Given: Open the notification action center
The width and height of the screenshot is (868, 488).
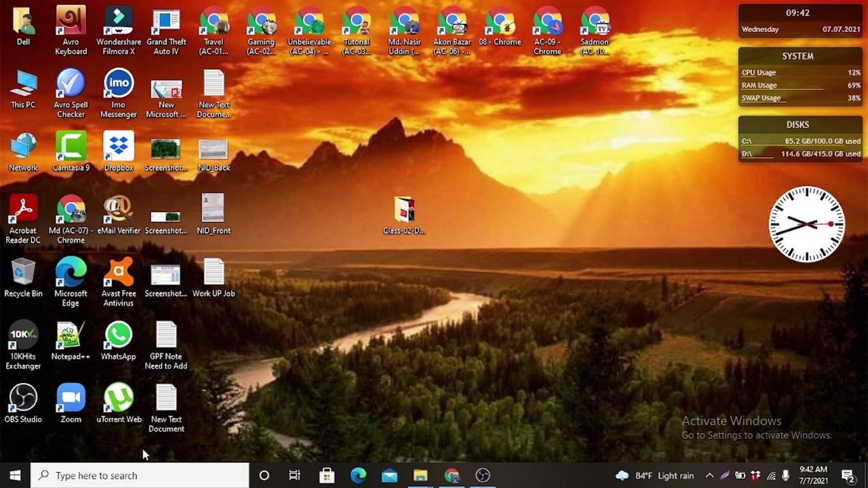Looking at the screenshot, I should pos(848,476).
